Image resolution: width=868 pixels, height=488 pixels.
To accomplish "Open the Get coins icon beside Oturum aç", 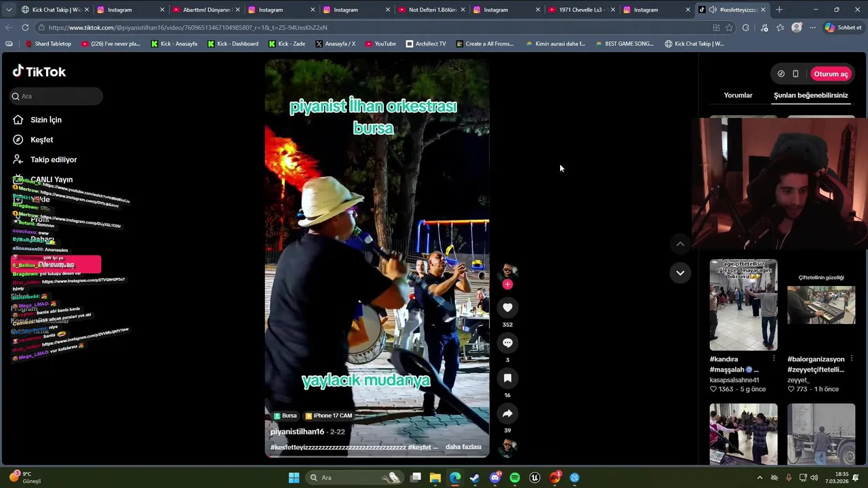I will (781, 74).
